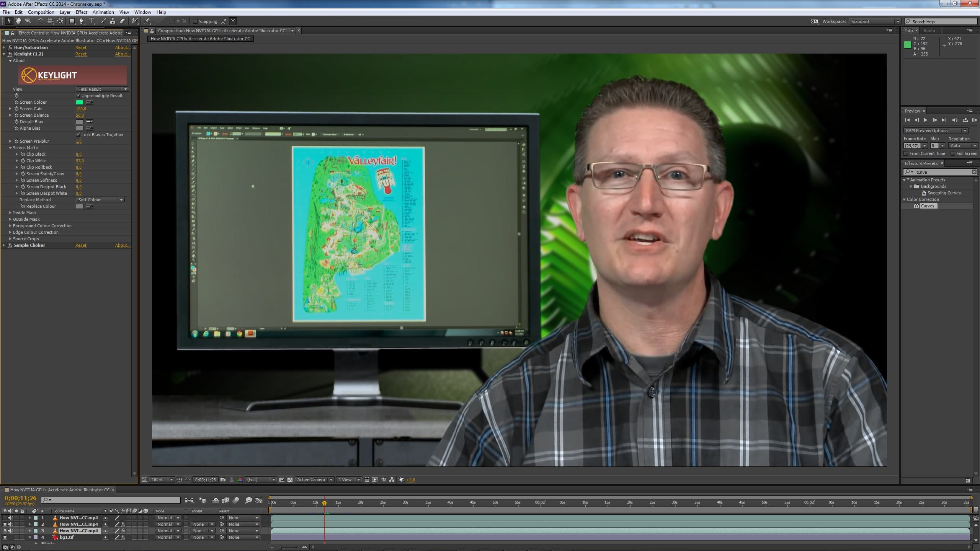Image resolution: width=980 pixels, height=551 pixels.
Task: Select the Hand tool
Action: (18, 21)
